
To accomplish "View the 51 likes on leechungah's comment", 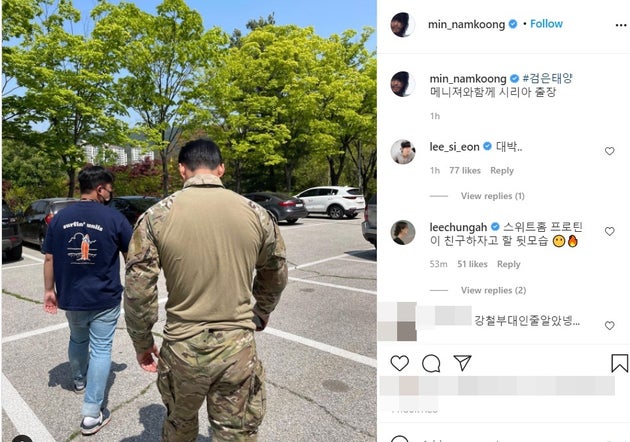I will [x=472, y=264].
